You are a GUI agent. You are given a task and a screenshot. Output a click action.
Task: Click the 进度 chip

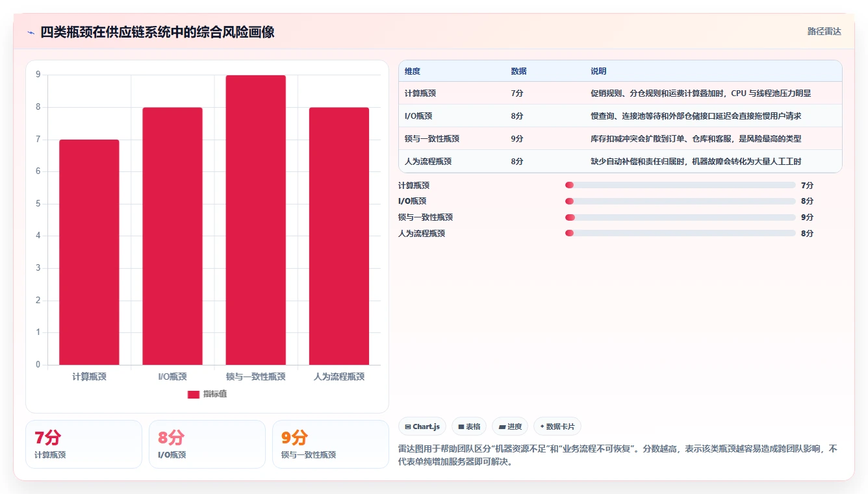click(x=510, y=426)
